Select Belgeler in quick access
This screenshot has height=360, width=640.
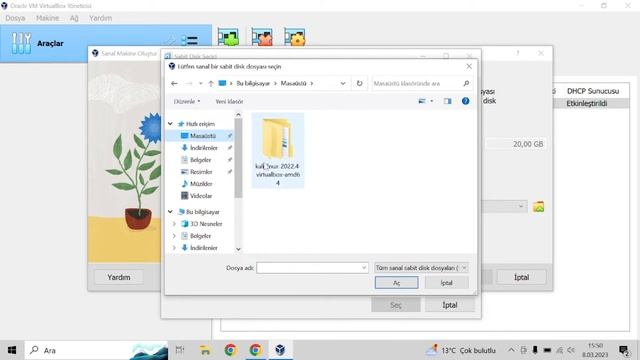pos(200,160)
